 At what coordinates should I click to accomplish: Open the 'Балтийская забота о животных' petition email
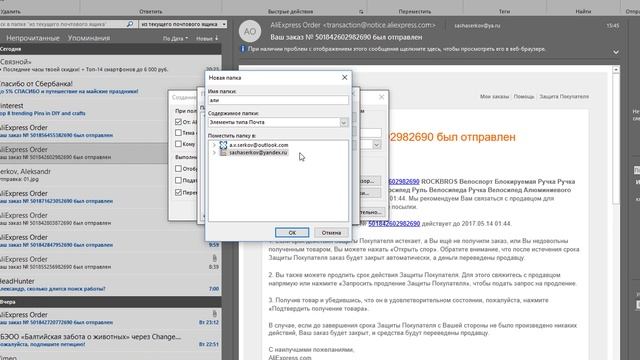(110, 340)
